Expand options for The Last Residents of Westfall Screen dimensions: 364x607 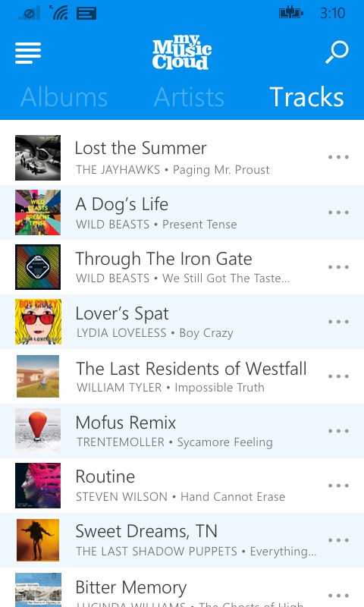[338, 376]
